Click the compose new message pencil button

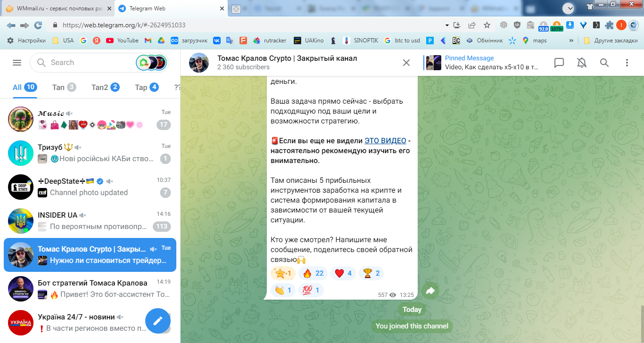coord(158,320)
